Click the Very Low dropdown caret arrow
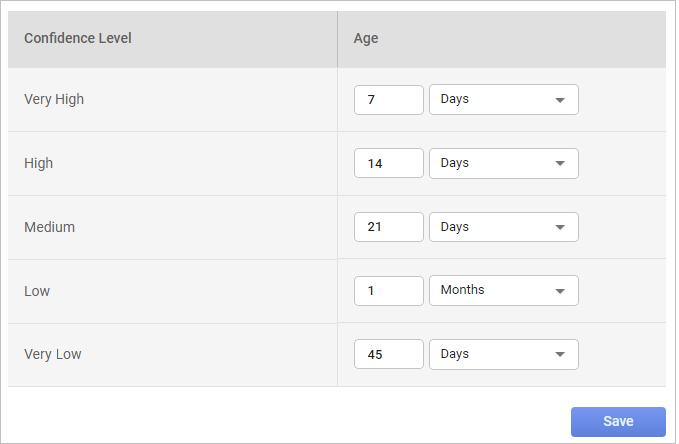This screenshot has height=444, width=679. [x=560, y=355]
